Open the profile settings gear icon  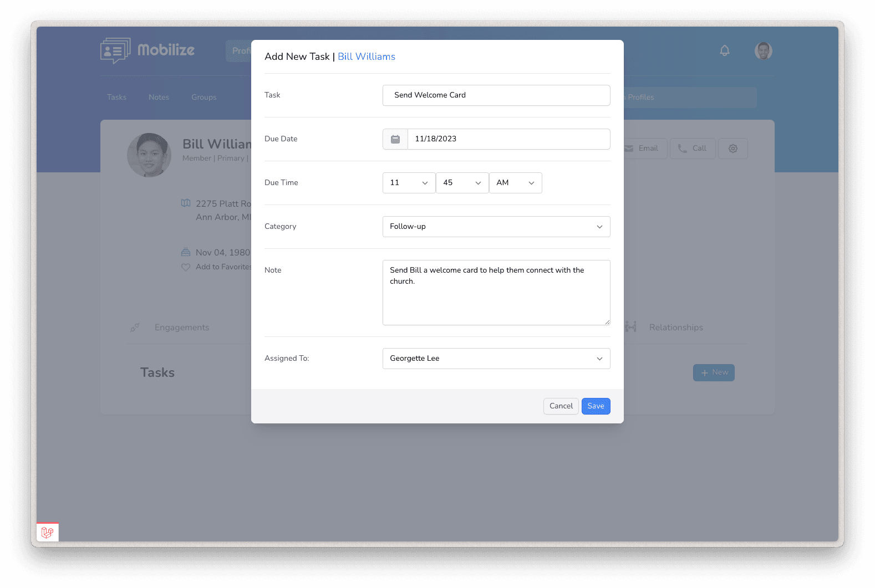pos(732,149)
